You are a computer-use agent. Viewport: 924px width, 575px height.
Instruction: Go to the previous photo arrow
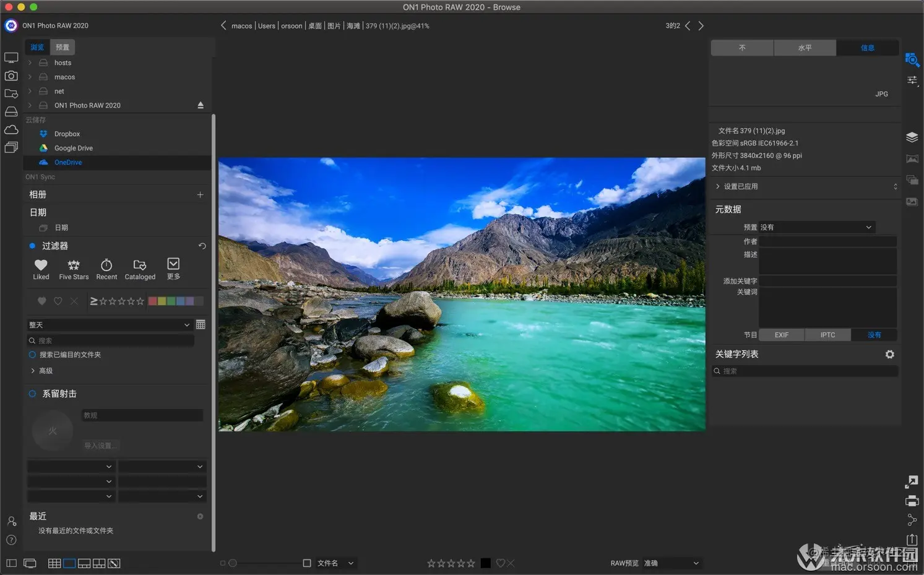click(x=688, y=26)
